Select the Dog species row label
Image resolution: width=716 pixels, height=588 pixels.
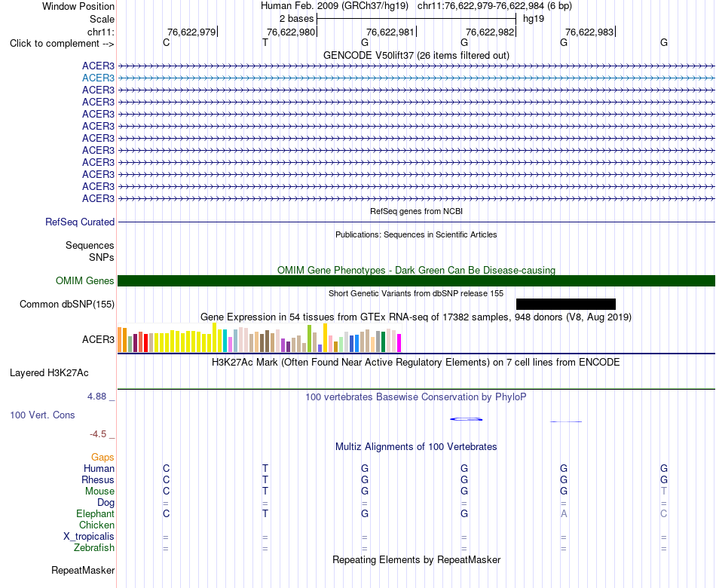coord(106,503)
